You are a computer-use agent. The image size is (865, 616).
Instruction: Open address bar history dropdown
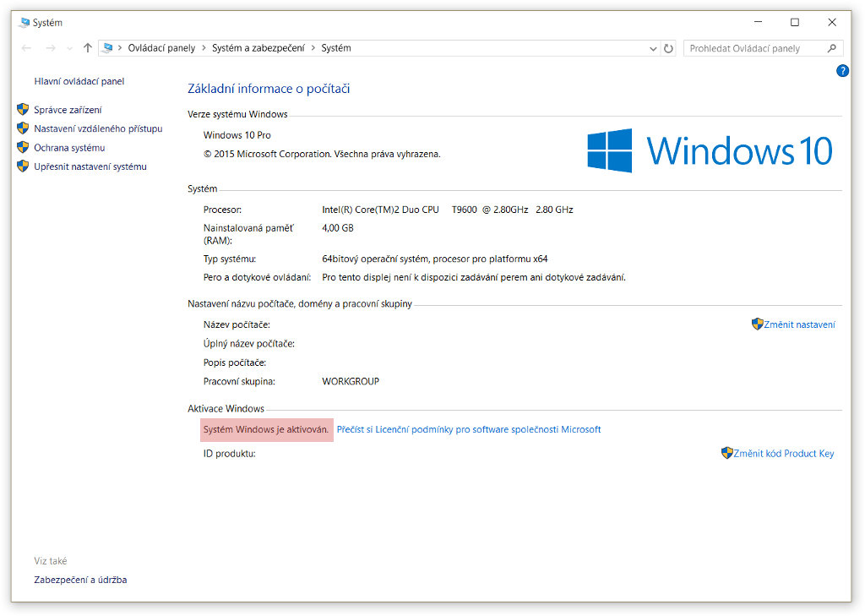pyautogui.click(x=653, y=48)
